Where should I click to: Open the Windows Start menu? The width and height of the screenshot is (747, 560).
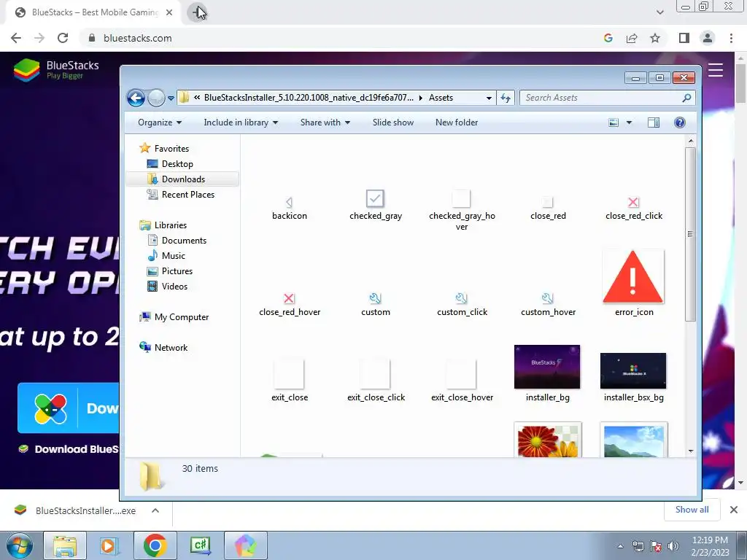click(19, 545)
